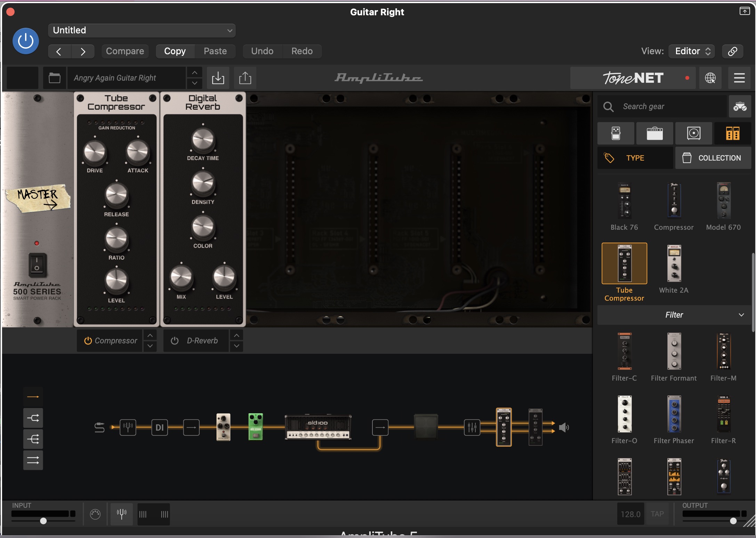Select the Tube Compressor gear thumbnail

tap(625, 263)
